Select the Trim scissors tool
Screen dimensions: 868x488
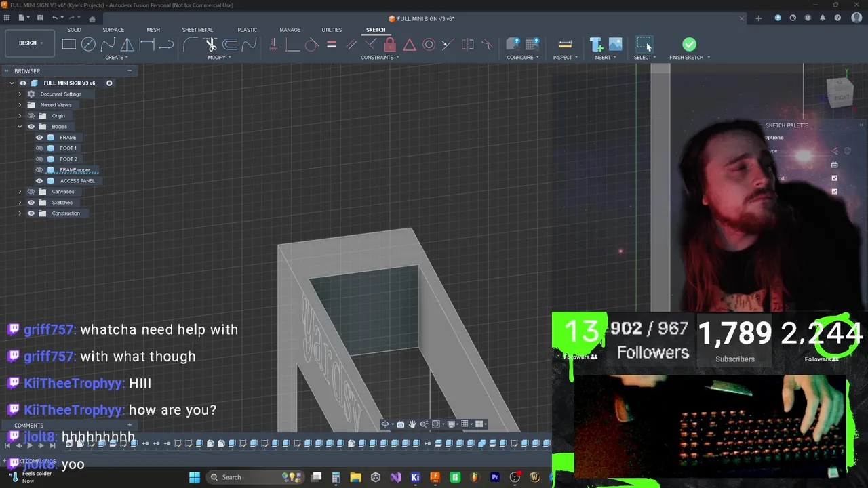[x=211, y=45]
